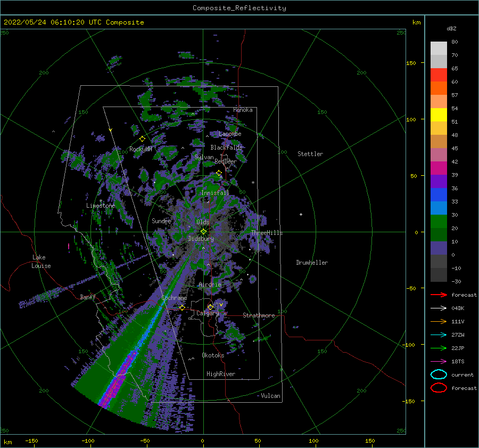Click the Banff label
This screenshot has width=479, height=448.
(x=88, y=297)
